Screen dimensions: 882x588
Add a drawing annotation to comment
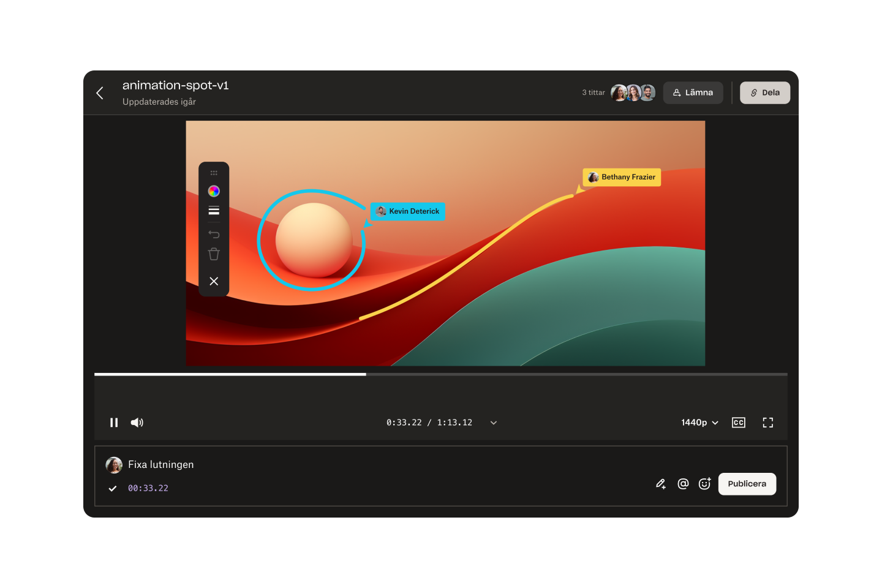[x=661, y=484]
